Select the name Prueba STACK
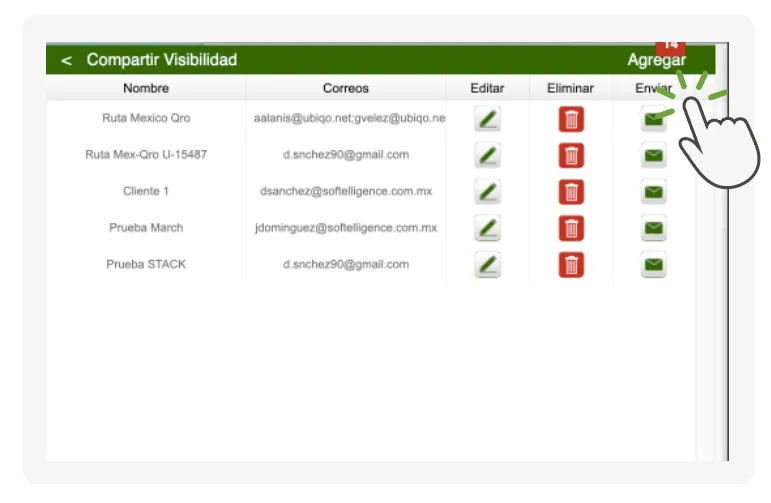Viewport: 771px width, 503px height. pos(146,264)
